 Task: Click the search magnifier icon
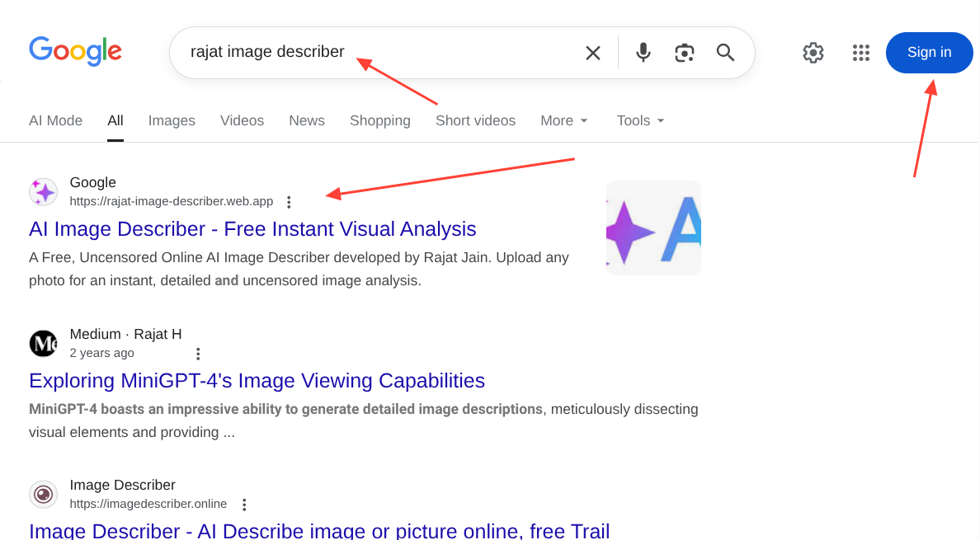(x=725, y=52)
